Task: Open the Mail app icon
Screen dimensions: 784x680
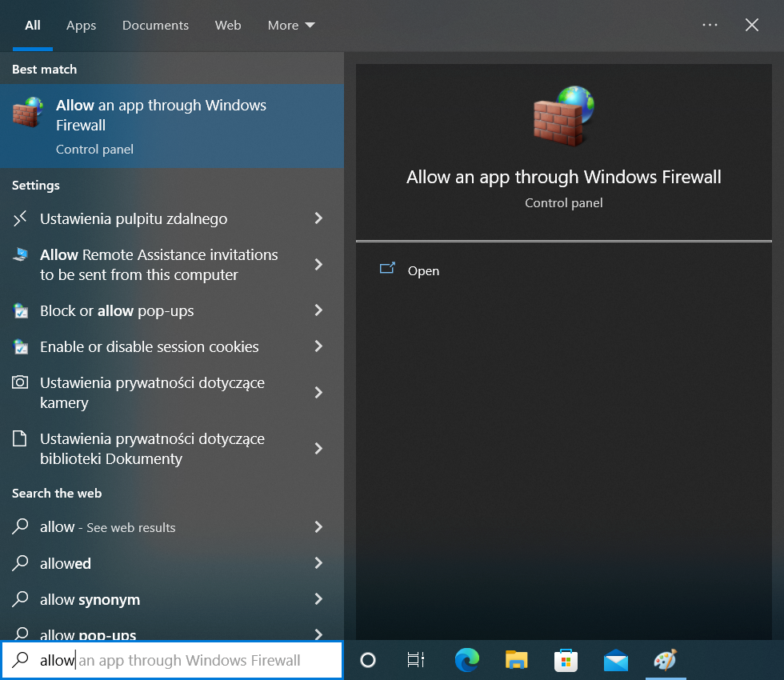Action: [x=615, y=660]
